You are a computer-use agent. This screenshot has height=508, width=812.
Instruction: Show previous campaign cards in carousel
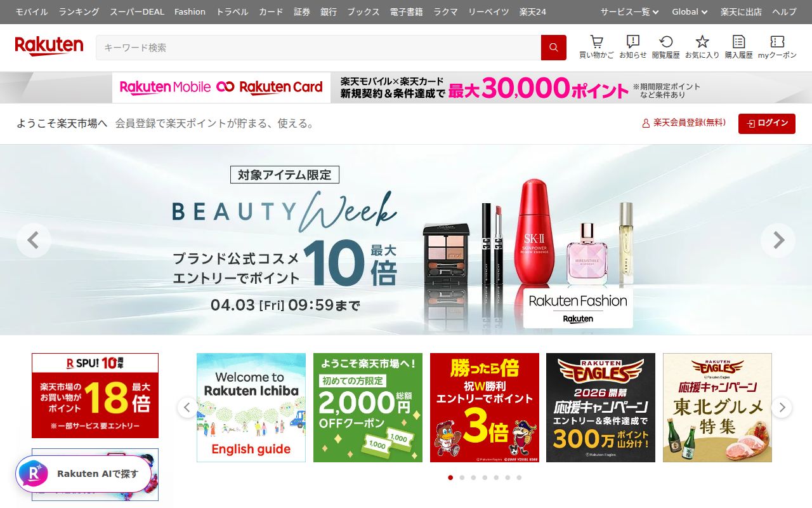coord(187,407)
